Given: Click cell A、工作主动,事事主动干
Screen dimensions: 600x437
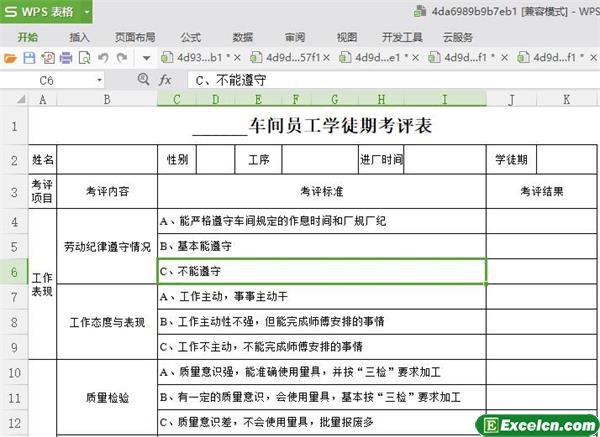Looking at the screenshot, I should (322, 297).
